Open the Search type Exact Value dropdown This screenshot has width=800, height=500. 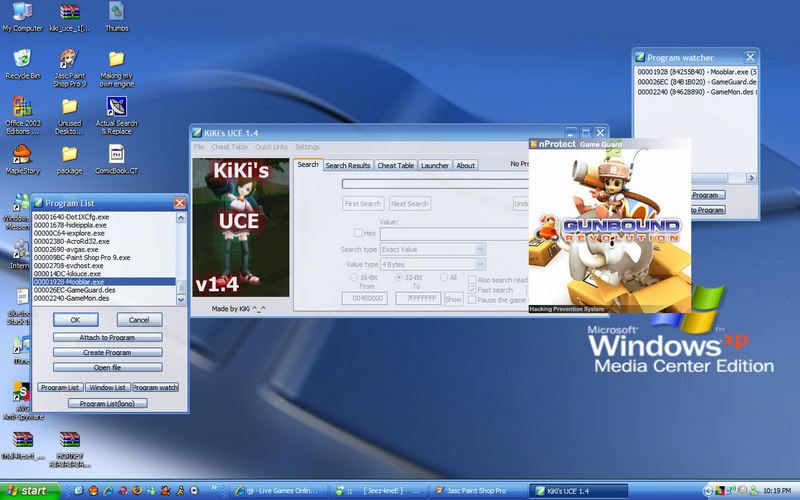tap(480, 249)
